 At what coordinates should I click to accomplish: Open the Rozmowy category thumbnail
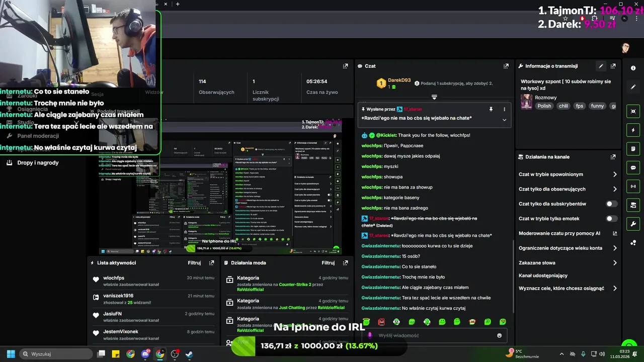click(526, 102)
